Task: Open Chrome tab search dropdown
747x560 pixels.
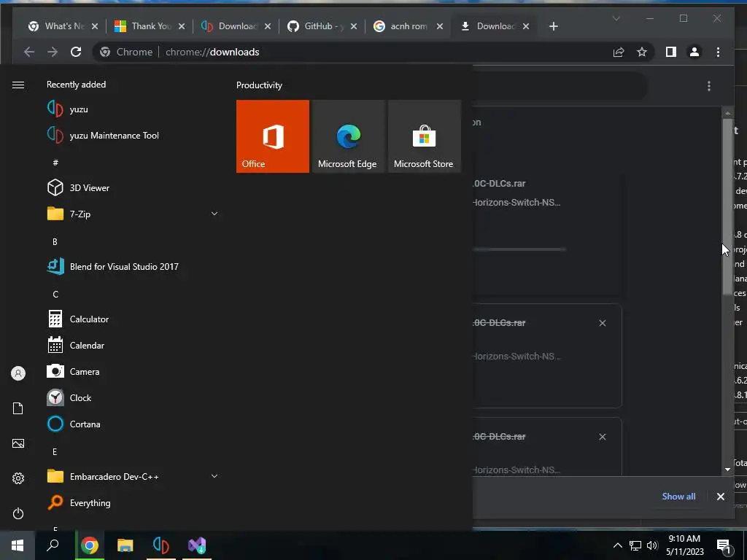Action: click(616, 18)
